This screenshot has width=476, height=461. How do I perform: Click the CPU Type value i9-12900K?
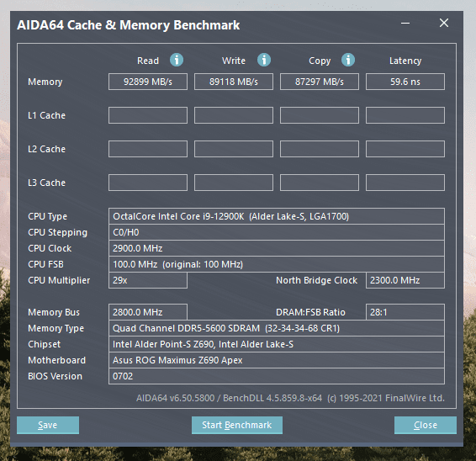pos(277,216)
